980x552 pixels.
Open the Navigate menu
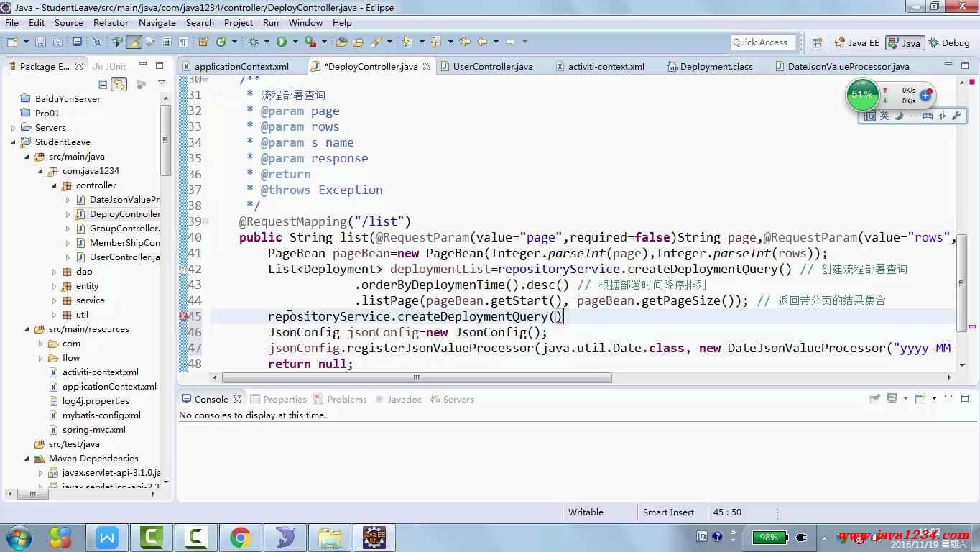(157, 22)
